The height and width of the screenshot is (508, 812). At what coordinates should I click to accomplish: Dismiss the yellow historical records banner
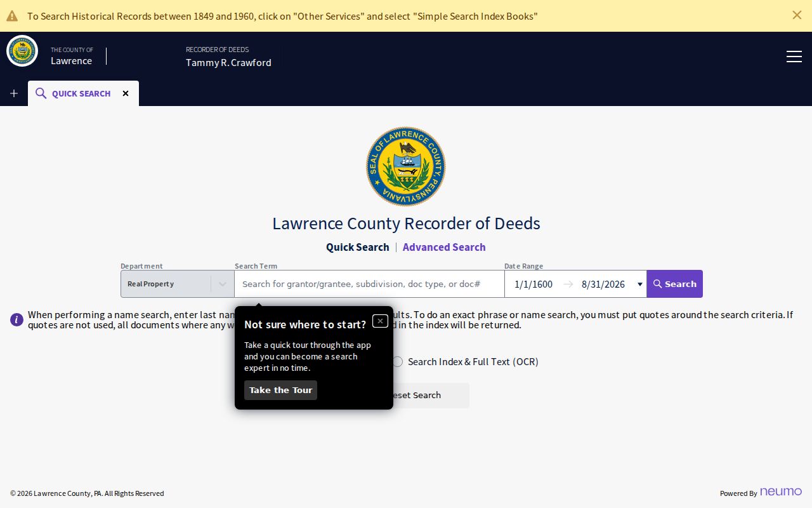[797, 15]
